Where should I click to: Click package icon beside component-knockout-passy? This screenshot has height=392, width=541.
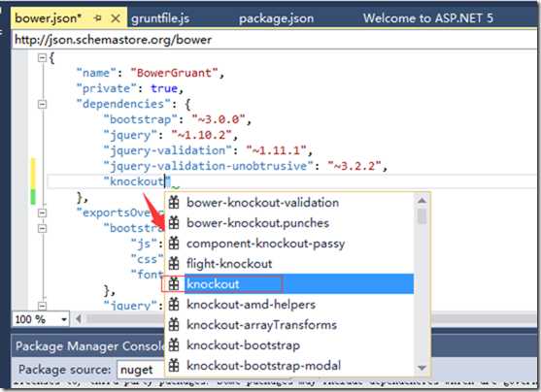(x=174, y=244)
